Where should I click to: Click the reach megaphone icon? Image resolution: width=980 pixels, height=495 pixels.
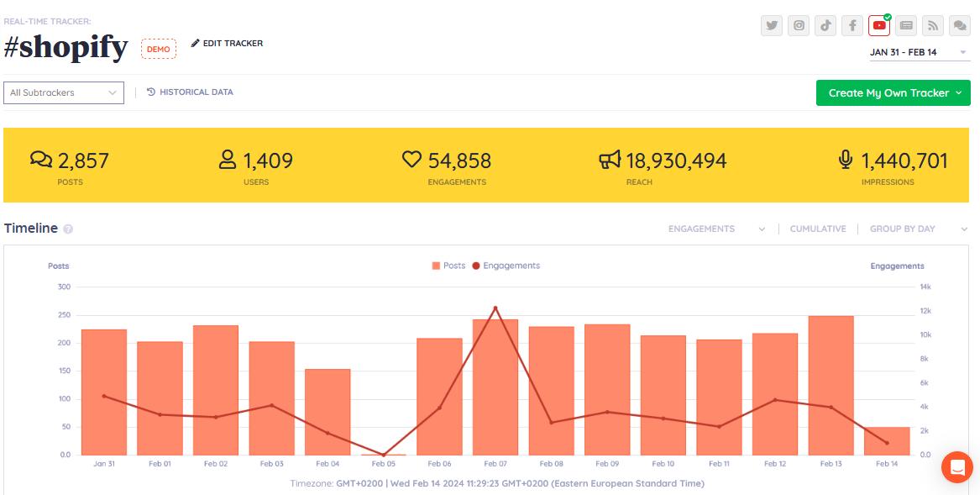[x=610, y=160]
